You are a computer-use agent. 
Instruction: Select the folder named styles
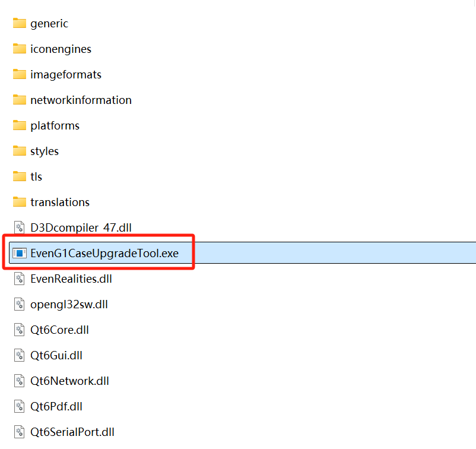[x=45, y=151]
